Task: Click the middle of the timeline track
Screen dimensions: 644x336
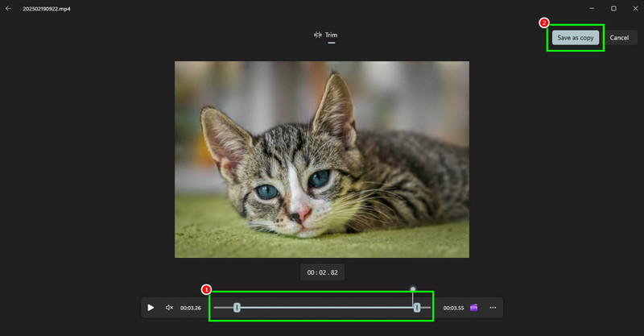Action: pyautogui.click(x=322, y=308)
